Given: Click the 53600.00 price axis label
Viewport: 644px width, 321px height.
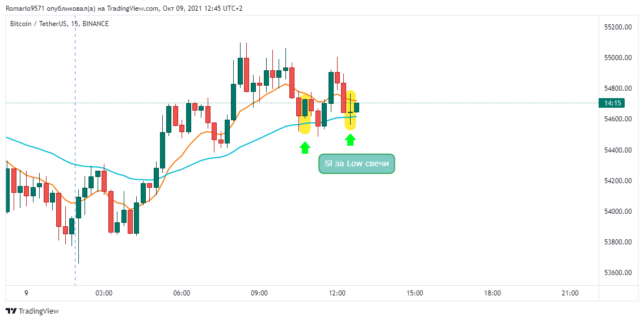Looking at the screenshot, I should tap(618, 273).
